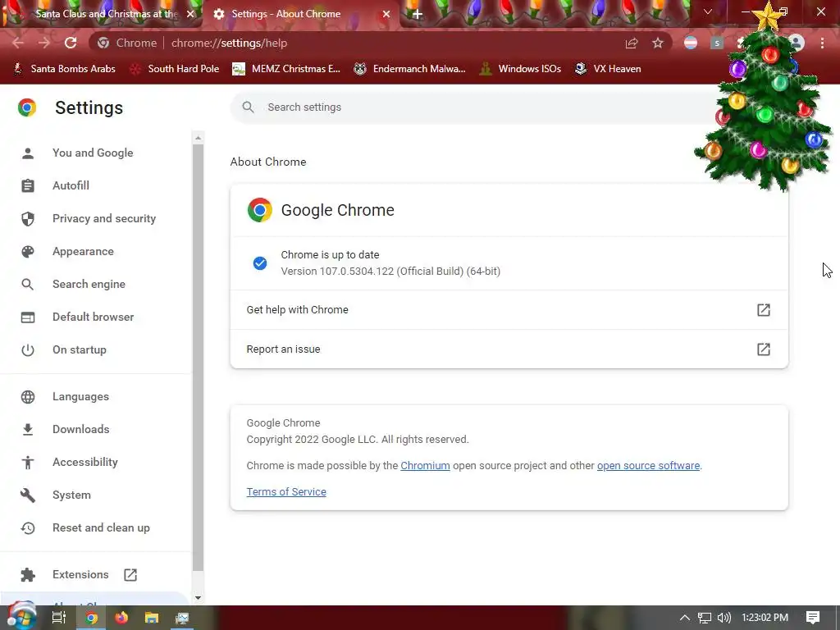This screenshot has width=840, height=630.
Task: Open Get help with Chrome
Action: tap(509, 309)
